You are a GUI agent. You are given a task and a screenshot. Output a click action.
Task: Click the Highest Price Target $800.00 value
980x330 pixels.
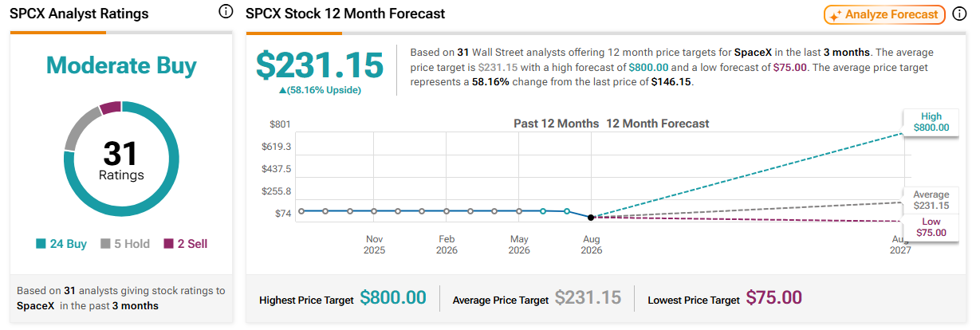pos(393,298)
